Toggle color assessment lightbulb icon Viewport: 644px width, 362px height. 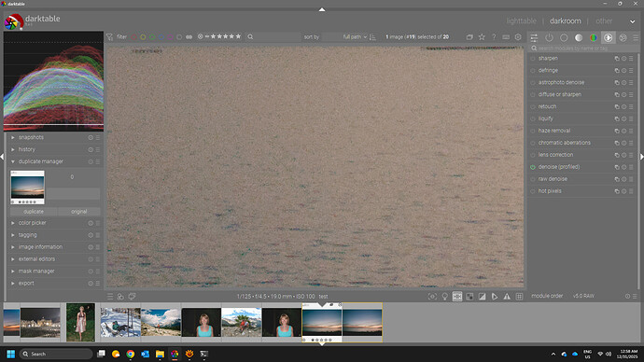(x=445, y=297)
